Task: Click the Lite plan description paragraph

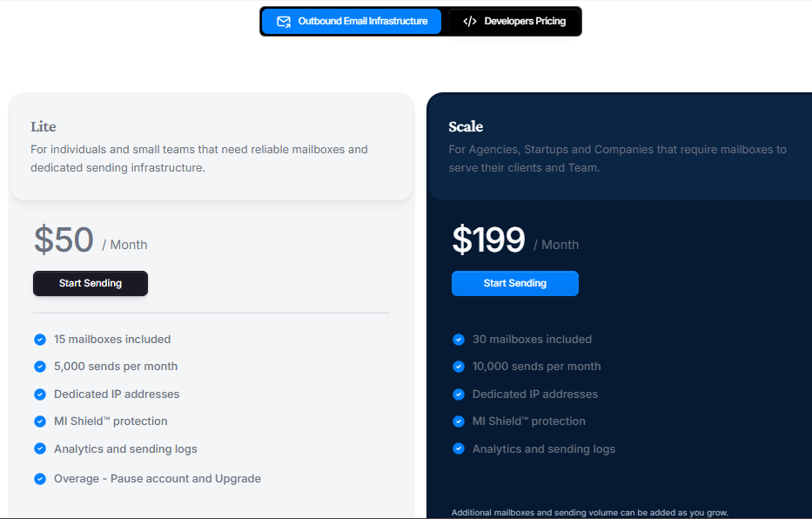Action: tap(199, 158)
